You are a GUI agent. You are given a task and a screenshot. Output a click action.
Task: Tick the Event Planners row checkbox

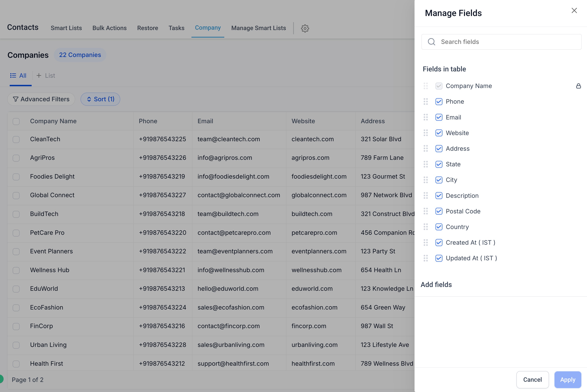(16, 252)
